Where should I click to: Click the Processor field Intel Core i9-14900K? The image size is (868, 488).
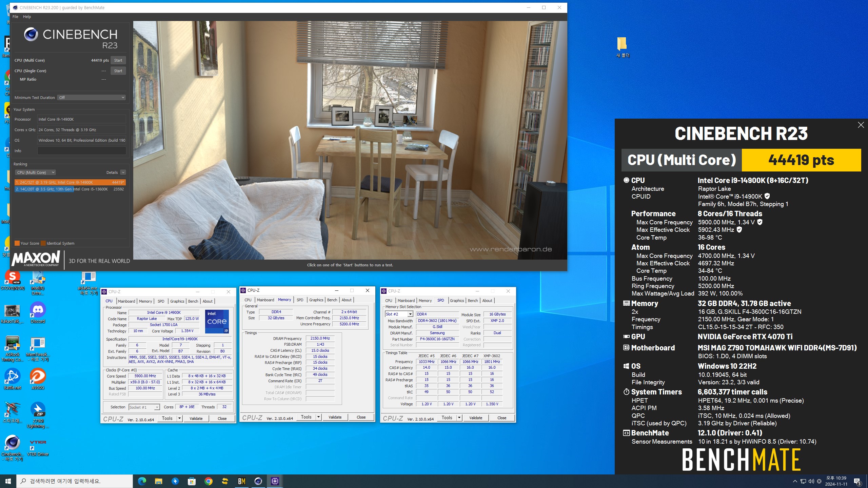coord(82,119)
